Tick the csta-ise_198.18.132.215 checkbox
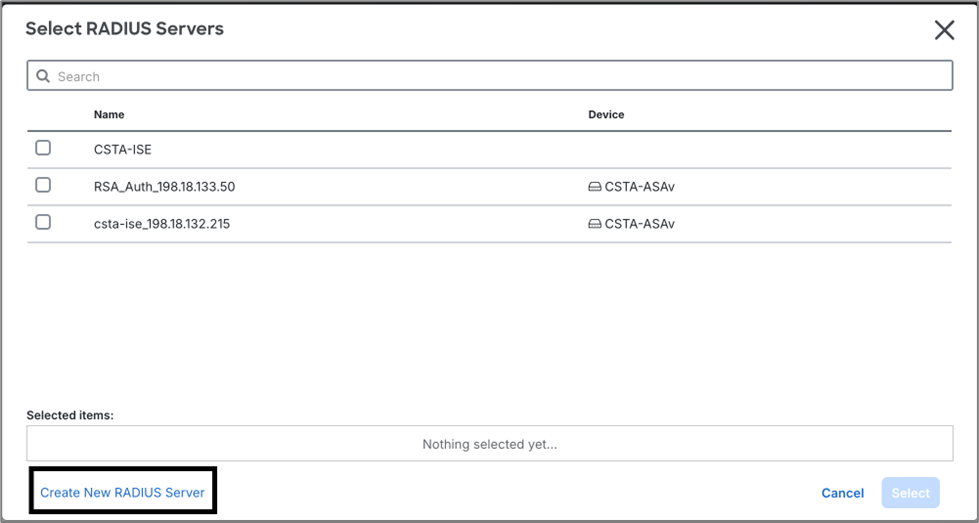979x523 pixels. pos(43,223)
